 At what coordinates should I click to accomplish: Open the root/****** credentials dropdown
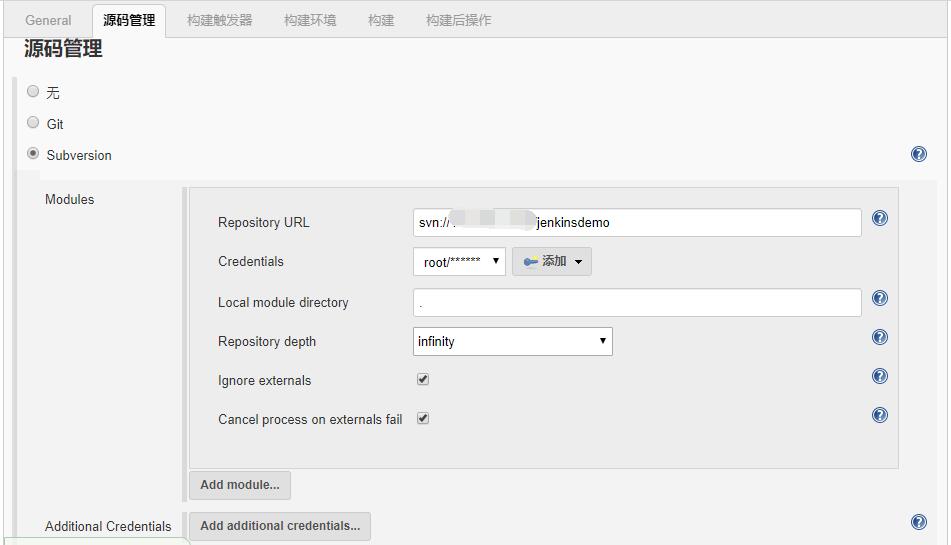[x=459, y=261]
